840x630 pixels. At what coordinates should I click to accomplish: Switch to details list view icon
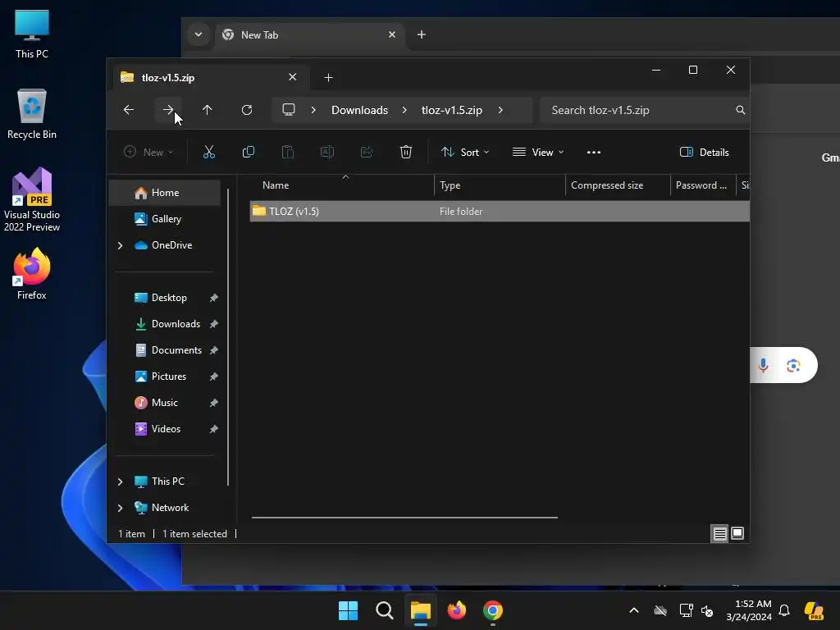(x=719, y=533)
